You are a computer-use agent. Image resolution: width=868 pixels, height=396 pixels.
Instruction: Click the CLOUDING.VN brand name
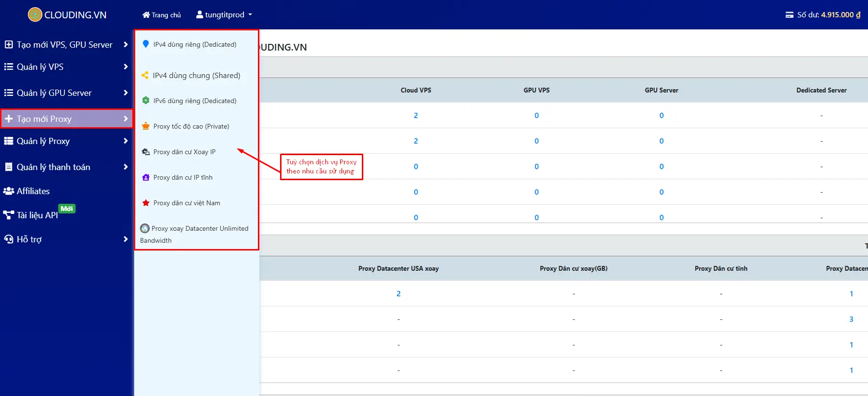[76, 15]
